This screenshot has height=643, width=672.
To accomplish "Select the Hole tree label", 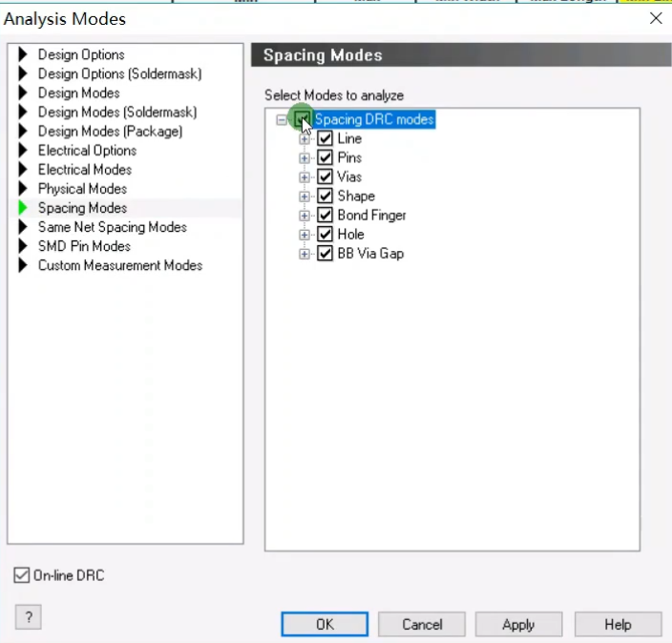I will click(x=350, y=235).
